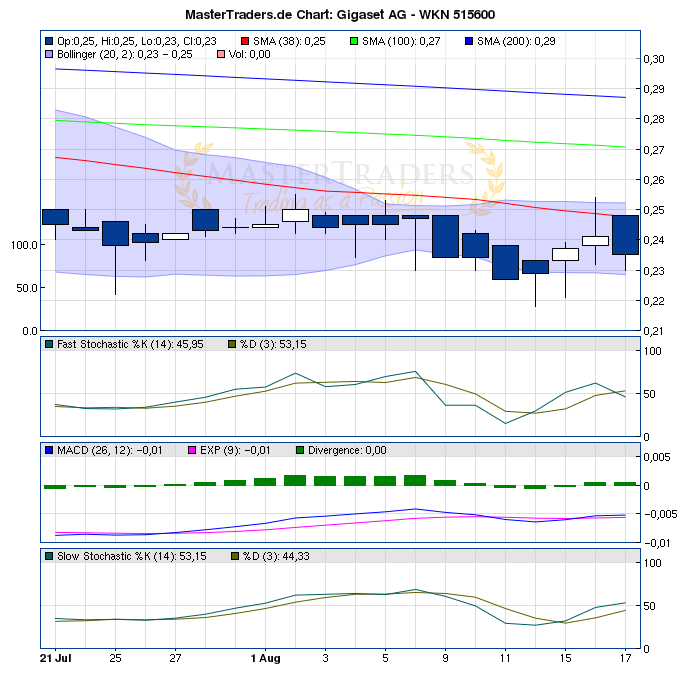
Task: Click the 25 date axis label
Action: pos(115,658)
